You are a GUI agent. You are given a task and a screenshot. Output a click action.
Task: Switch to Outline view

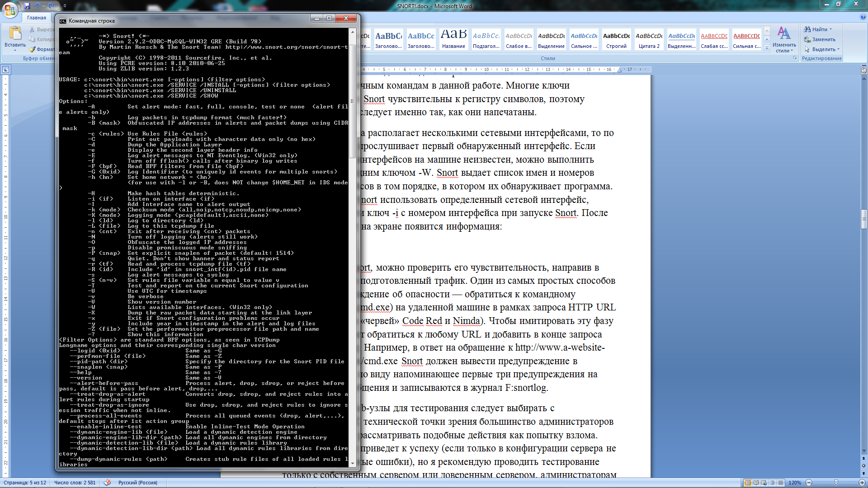coord(772,483)
